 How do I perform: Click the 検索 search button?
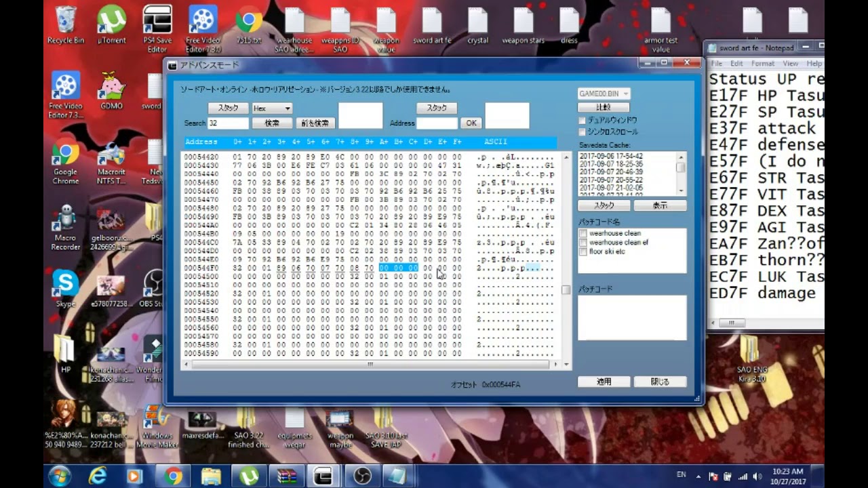pyautogui.click(x=272, y=123)
